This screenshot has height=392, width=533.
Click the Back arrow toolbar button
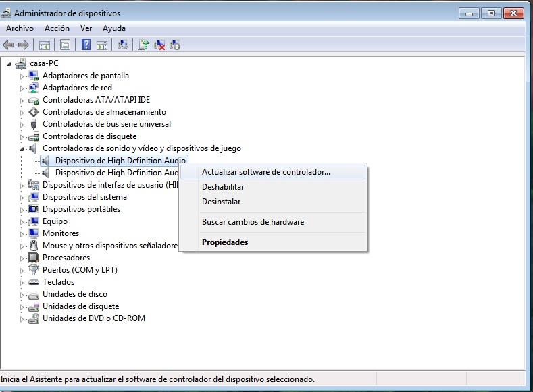tap(8, 45)
